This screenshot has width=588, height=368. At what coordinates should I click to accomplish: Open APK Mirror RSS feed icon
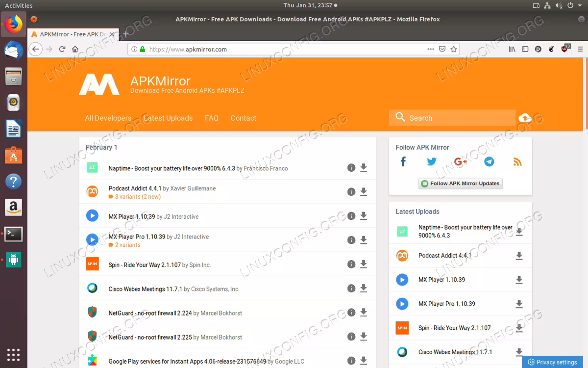pyautogui.click(x=517, y=161)
